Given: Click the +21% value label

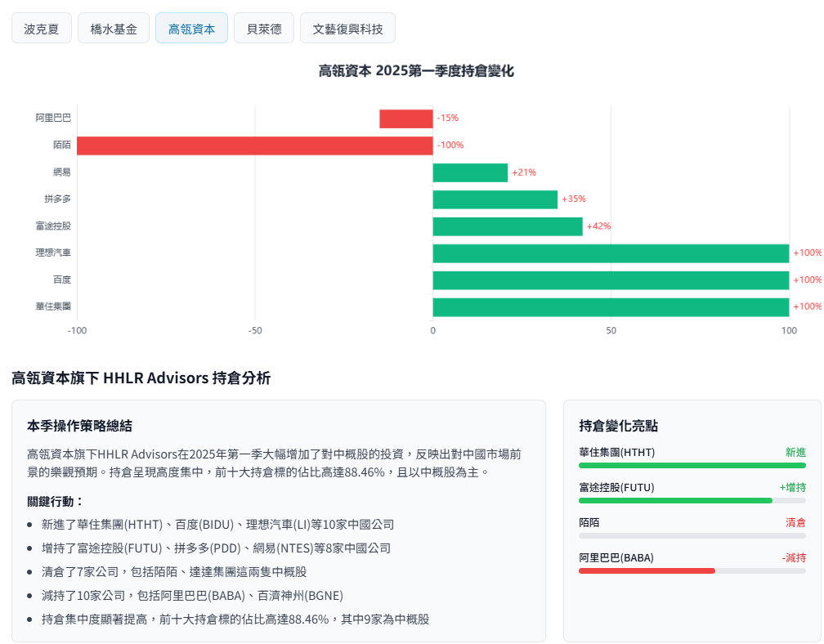Looking at the screenshot, I should (524, 172).
